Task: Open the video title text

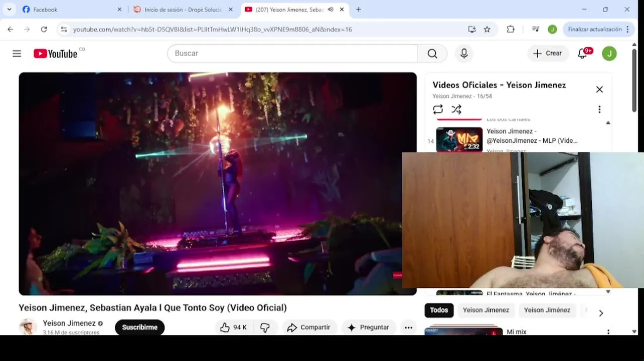Action: pyautogui.click(x=153, y=308)
